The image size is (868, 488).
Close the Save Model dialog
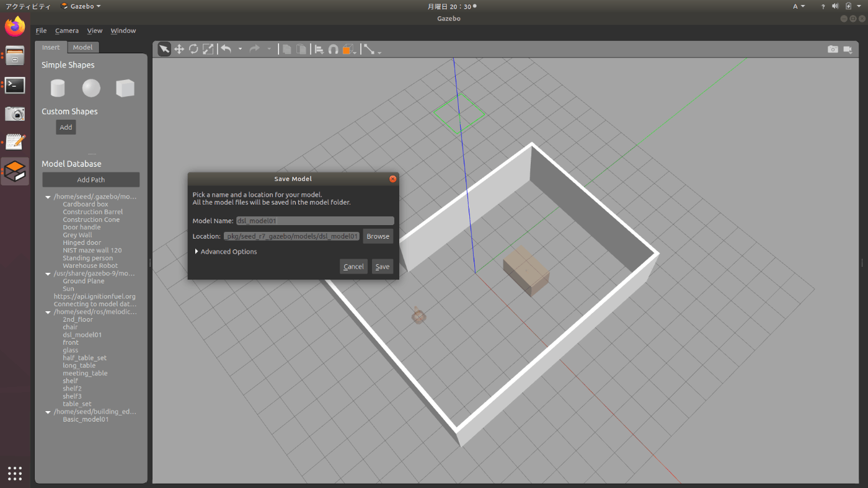(x=392, y=179)
